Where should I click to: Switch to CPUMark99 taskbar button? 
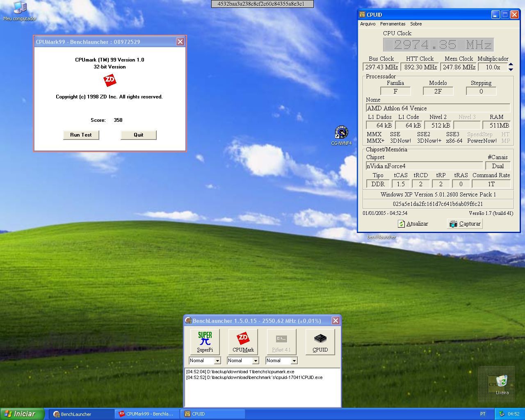(x=147, y=414)
